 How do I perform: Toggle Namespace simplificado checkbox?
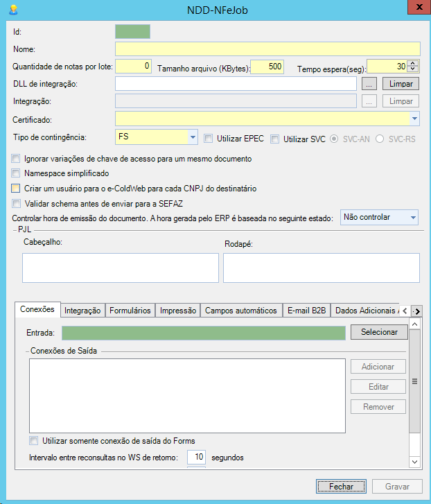[x=15, y=173]
